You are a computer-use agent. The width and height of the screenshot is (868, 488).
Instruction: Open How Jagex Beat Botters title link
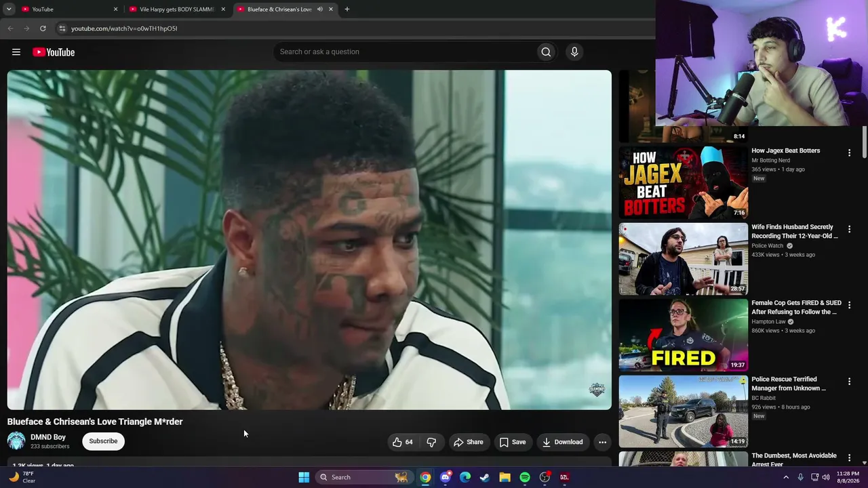[786, 150]
